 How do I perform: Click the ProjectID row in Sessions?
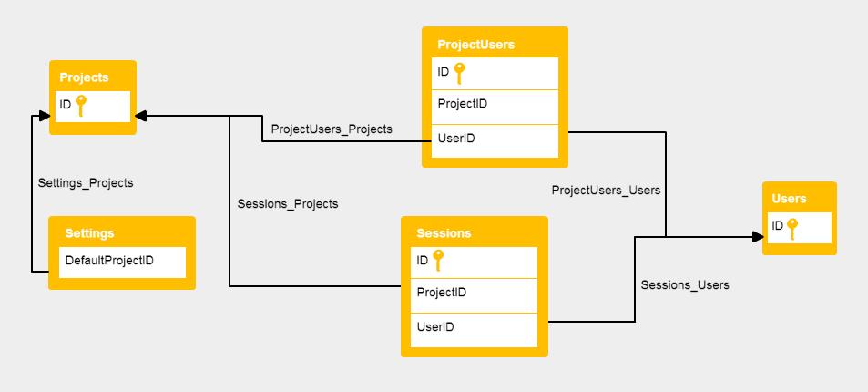point(442,293)
